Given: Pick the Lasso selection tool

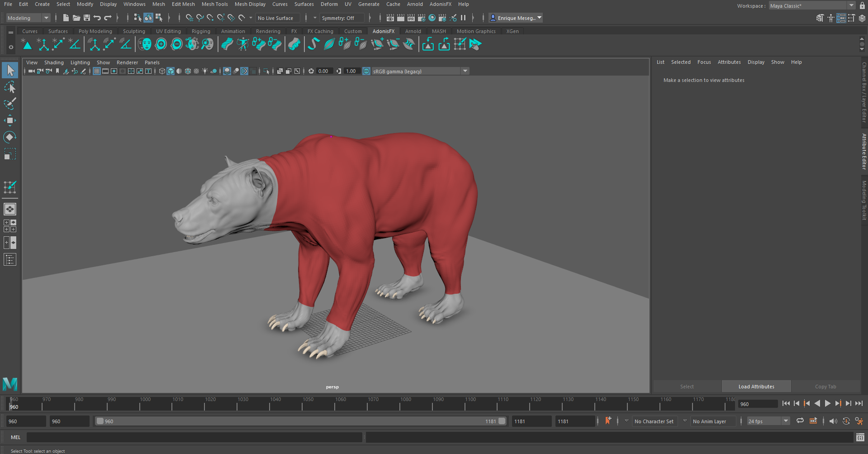Looking at the screenshot, I should [9, 87].
